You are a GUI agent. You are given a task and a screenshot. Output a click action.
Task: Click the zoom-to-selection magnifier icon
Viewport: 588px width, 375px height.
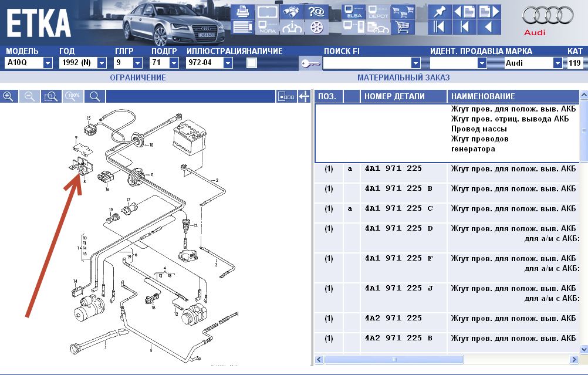tap(52, 96)
